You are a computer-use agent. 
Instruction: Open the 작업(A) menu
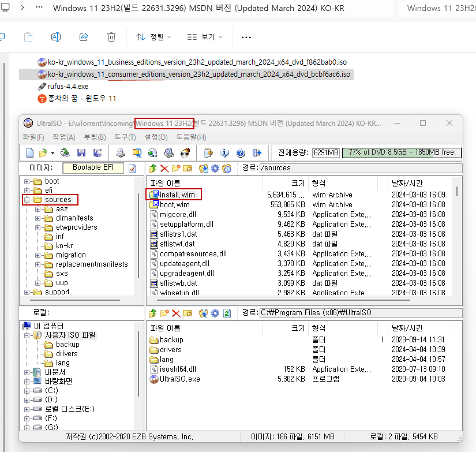(x=64, y=137)
